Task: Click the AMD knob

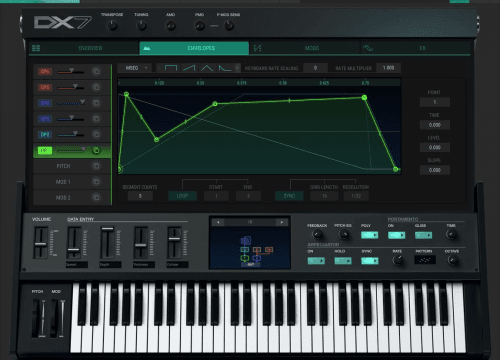Action: pyautogui.click(x=171, y=26)
